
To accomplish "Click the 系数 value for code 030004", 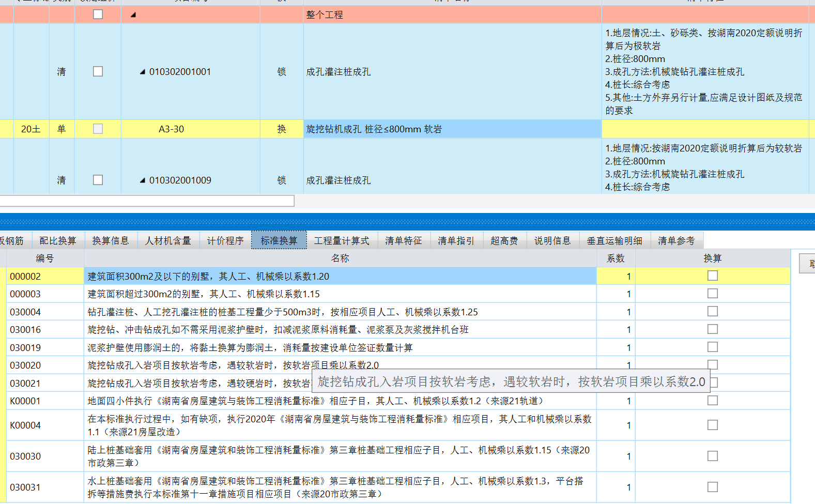I will point(616,312).
